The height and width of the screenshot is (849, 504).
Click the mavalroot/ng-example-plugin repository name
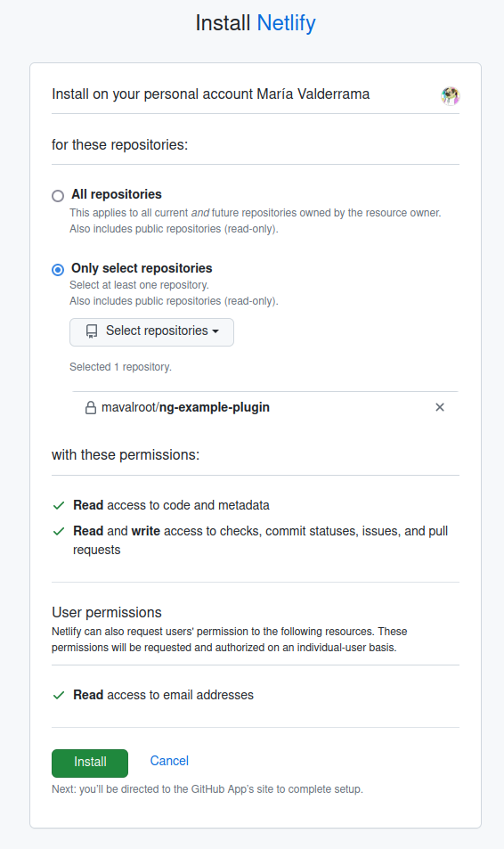click(x=186, y=407)
